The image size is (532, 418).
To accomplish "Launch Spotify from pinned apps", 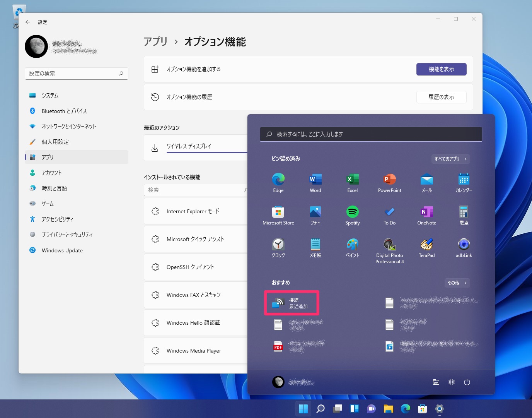I will [x=352, y=215].
